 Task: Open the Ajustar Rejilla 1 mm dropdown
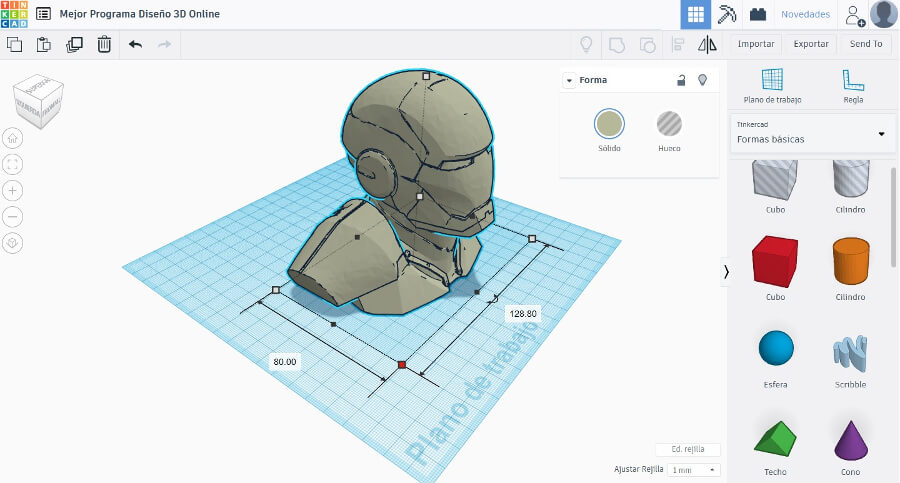click(x=694, y=469)
